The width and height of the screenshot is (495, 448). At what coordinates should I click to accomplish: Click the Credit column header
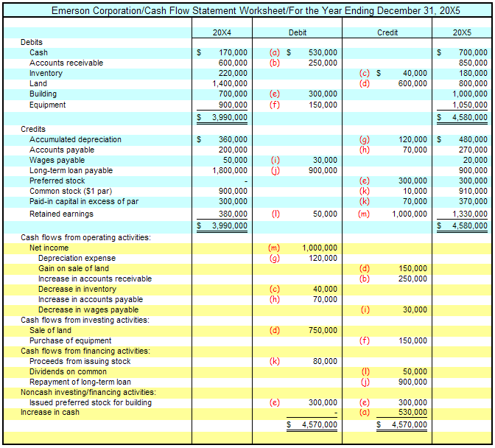click(387, 32)
